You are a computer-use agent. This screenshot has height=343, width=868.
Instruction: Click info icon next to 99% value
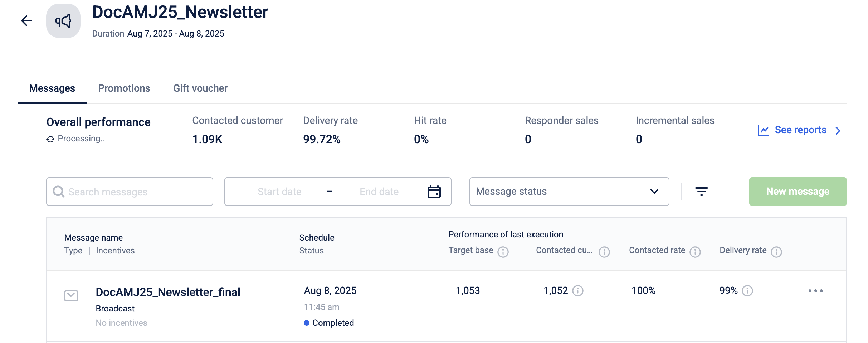click(747, 291)
